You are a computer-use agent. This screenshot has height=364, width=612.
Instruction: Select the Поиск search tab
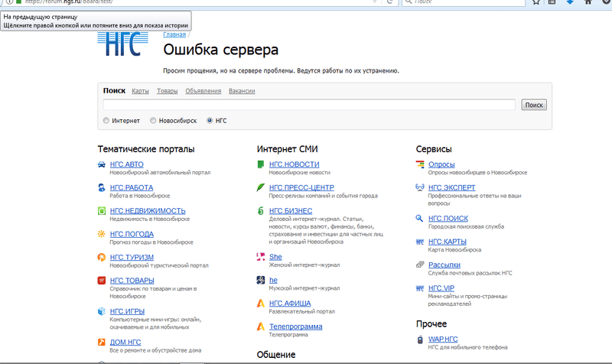click(114, 90)
